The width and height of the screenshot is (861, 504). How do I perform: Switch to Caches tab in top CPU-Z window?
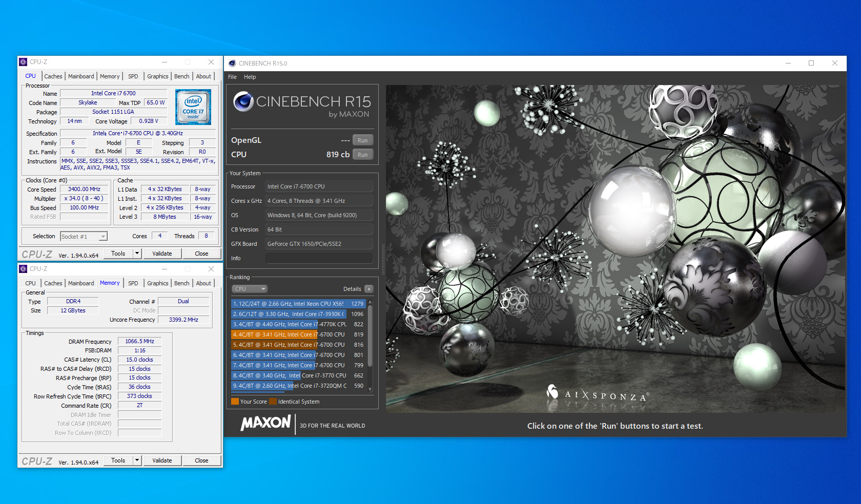53,76
